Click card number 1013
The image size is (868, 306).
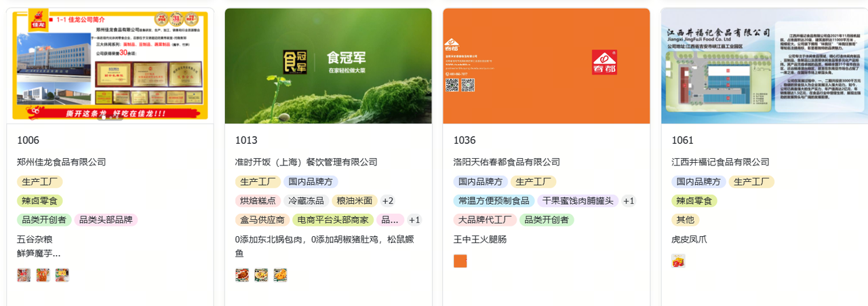[x=246, y=140]
